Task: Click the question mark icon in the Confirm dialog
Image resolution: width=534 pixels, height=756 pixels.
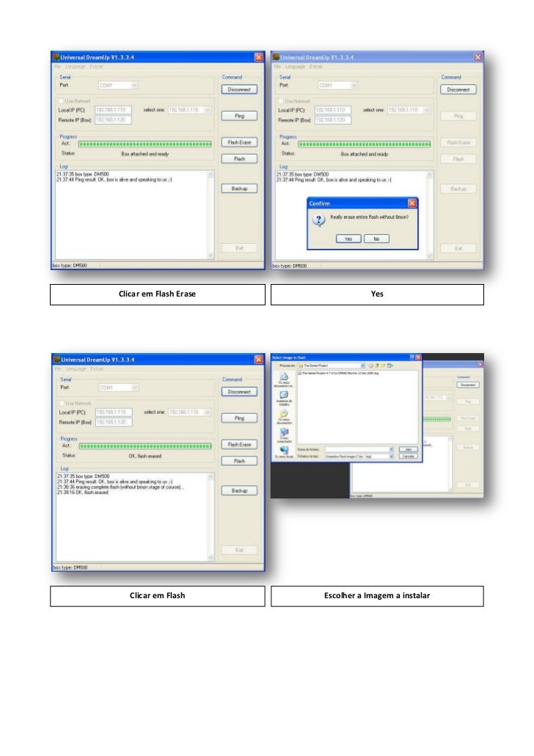Action: pyautogui.click(x=318, y=220)
